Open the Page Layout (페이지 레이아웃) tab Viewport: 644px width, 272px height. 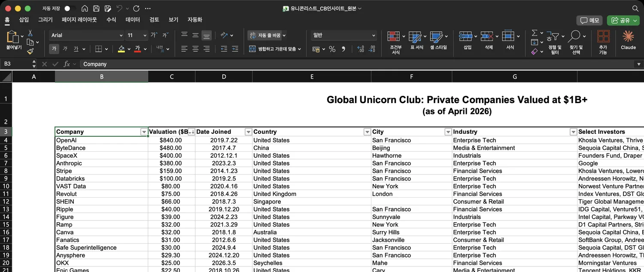tap(79, 20)
